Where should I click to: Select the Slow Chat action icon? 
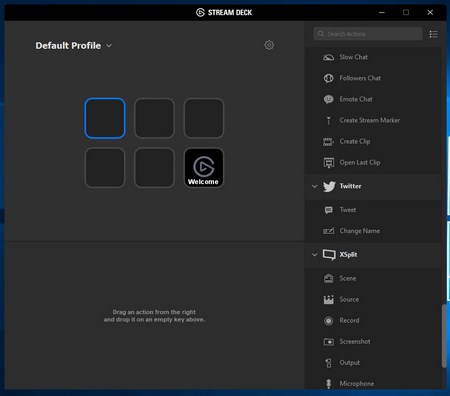pyautogui.click(x=328, y=57)
